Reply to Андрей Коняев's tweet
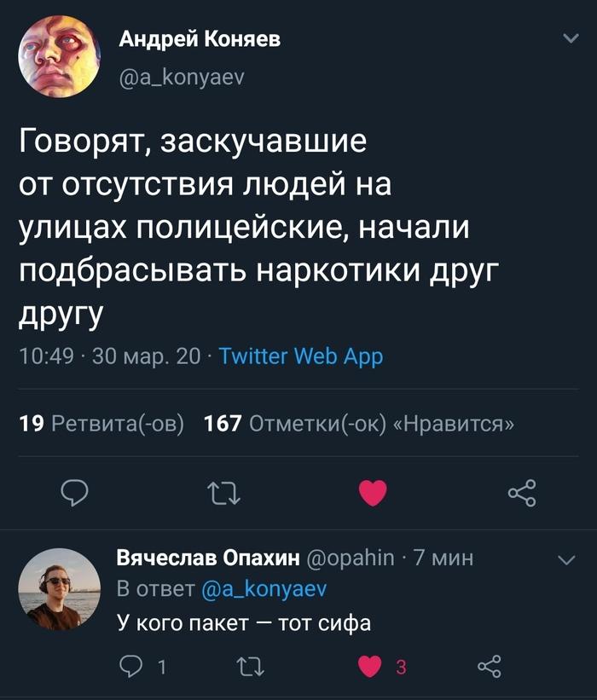The height and width of the screenshot is (700, 597). tap(77, 492)
